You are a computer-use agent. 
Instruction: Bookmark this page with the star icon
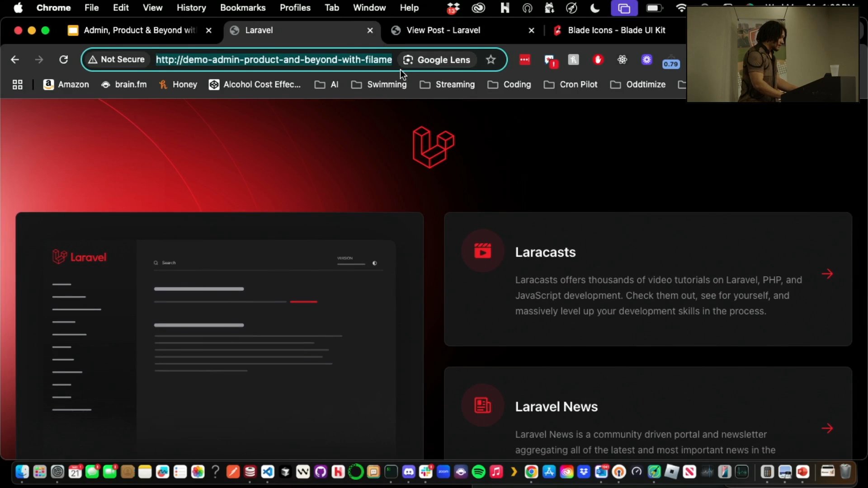(x=491, y=60)
